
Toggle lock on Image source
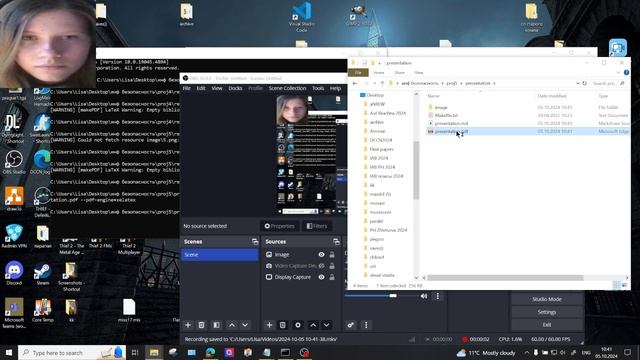(332, 254)
